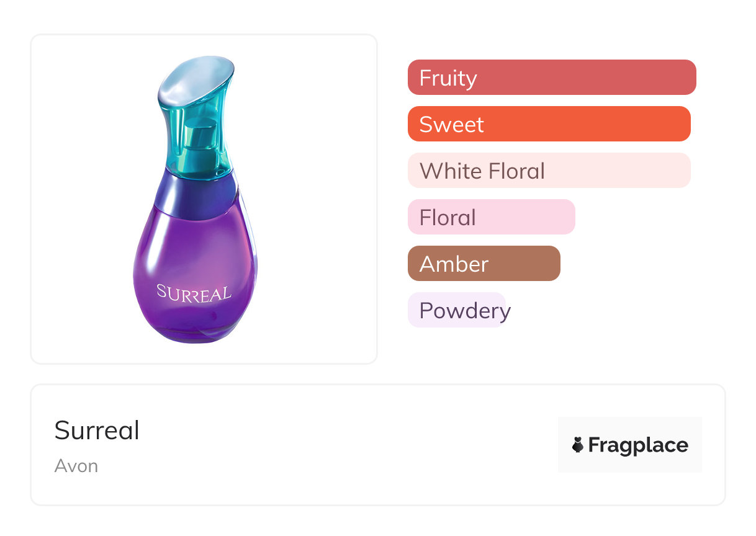Open the Avon brand link
The image size is (756, 536).
[76, 466]
